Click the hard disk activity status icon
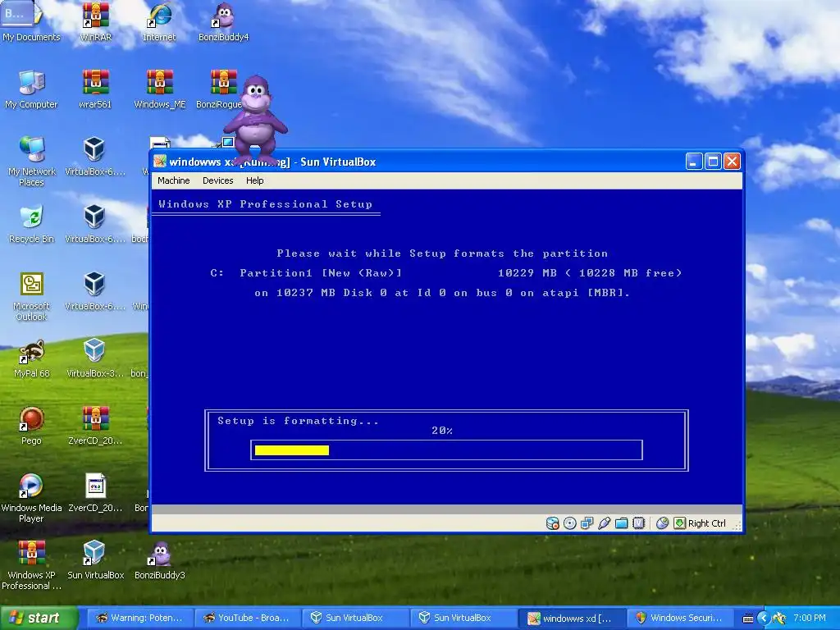The height and width of the screenshot is (630, 840). [x=552, y=523]
